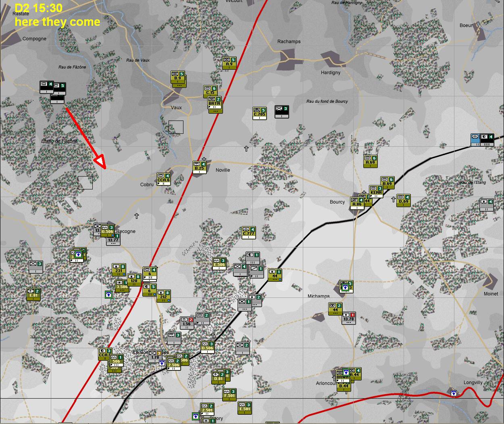Select the C.705 unit counter
Viewport: 504px width, 424px height.
click(x=259, y=114)
